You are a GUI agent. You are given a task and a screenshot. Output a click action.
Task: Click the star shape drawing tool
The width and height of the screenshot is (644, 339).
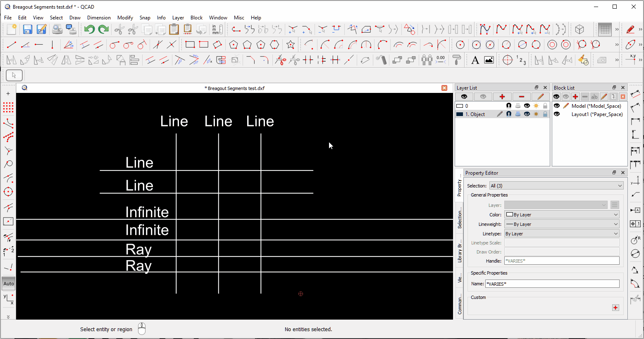click(x=291, y=45)
